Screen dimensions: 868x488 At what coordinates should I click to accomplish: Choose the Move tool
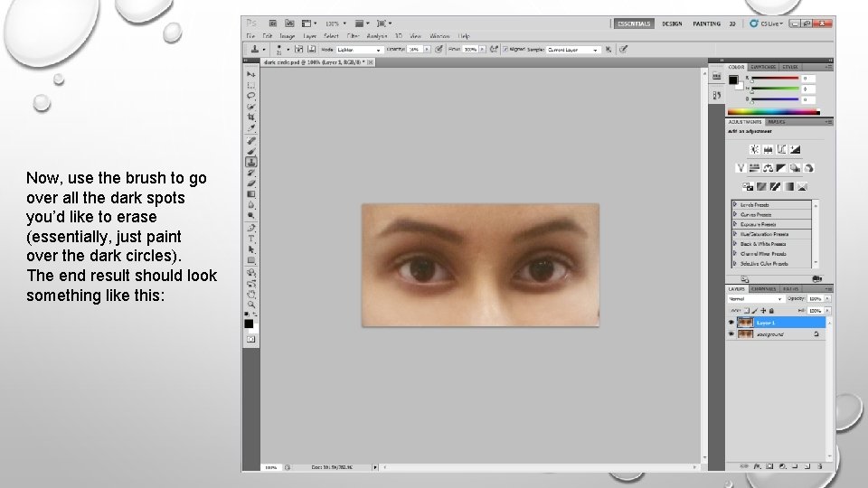[251, 73]
